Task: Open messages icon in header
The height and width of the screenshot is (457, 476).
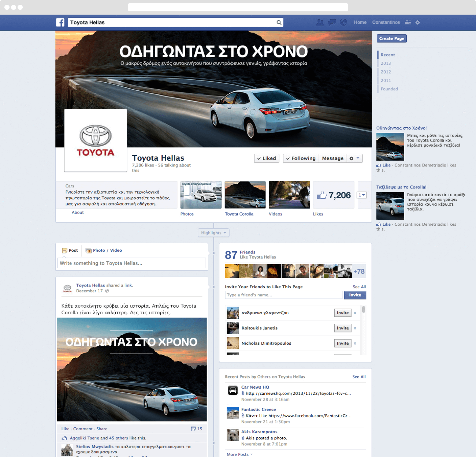Action: pos(332,22)
